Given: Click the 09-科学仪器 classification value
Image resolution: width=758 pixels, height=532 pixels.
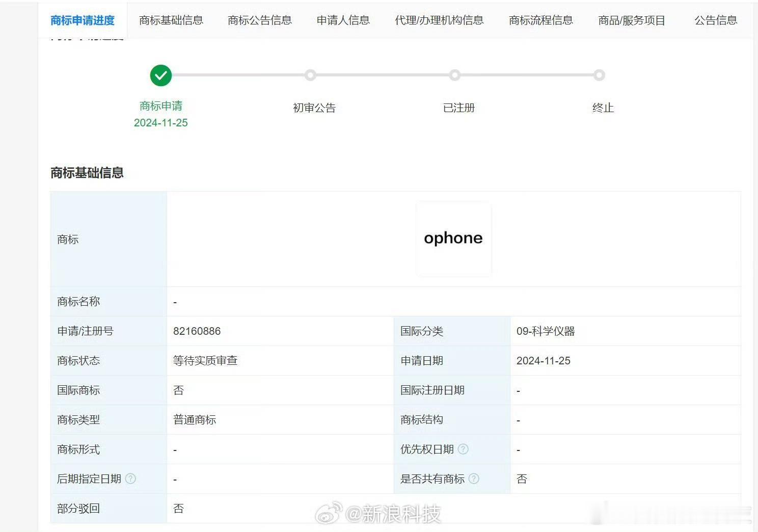Looking at the screenshot, I should (x=546, y=331).
